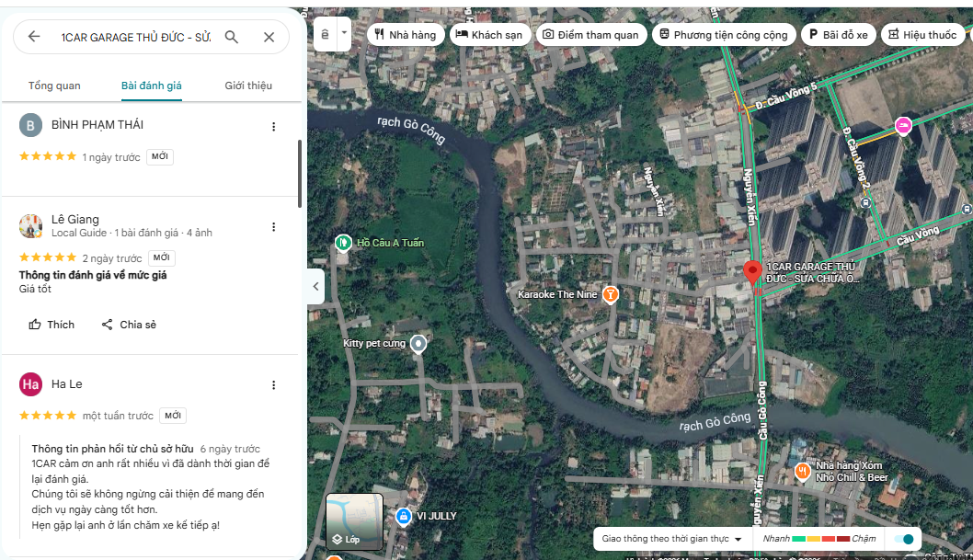The height and width of the screenshot is (560, 973).
Task: Open more options for BÌNH PHẠM THÁI review
Action: [x=274, y=127]
